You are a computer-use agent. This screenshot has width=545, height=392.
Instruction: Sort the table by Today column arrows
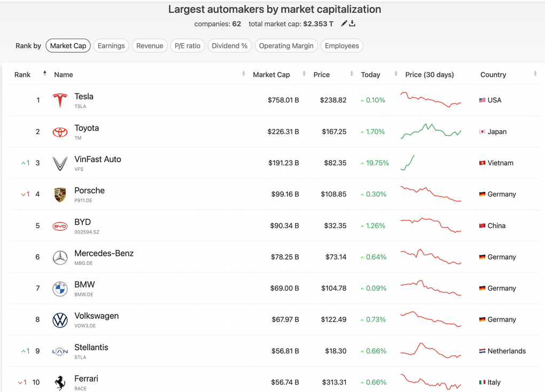click(396, 73)
